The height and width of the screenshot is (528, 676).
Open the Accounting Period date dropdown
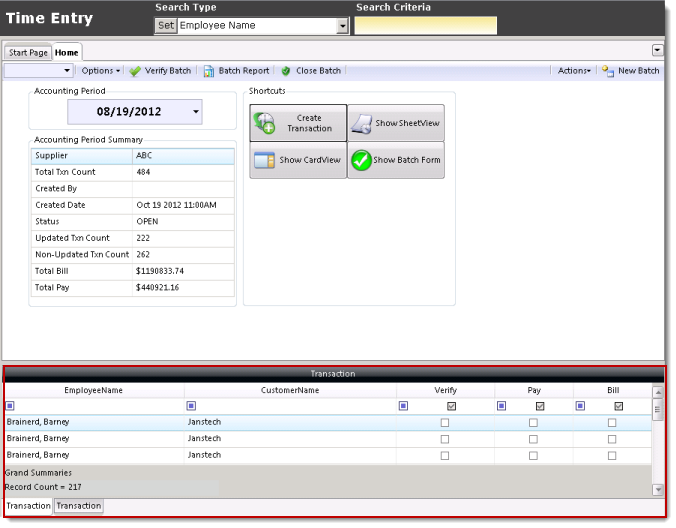point(196,112)
